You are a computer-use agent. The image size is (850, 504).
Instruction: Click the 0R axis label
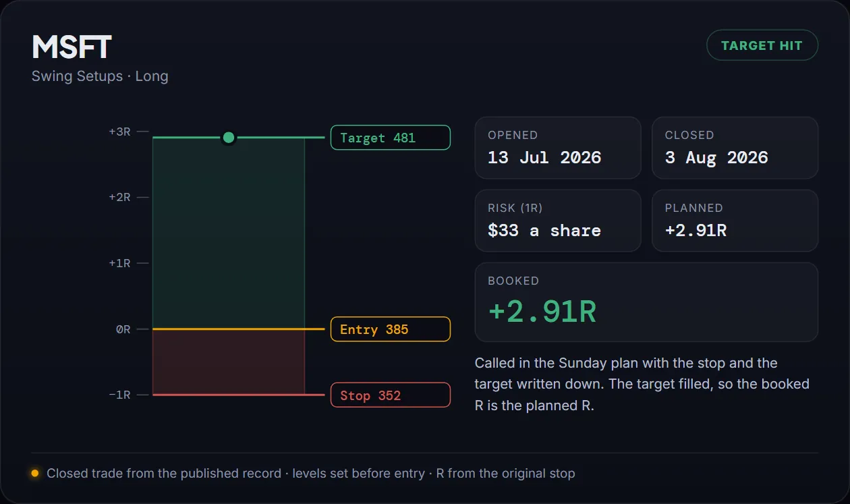click(123, 329)
